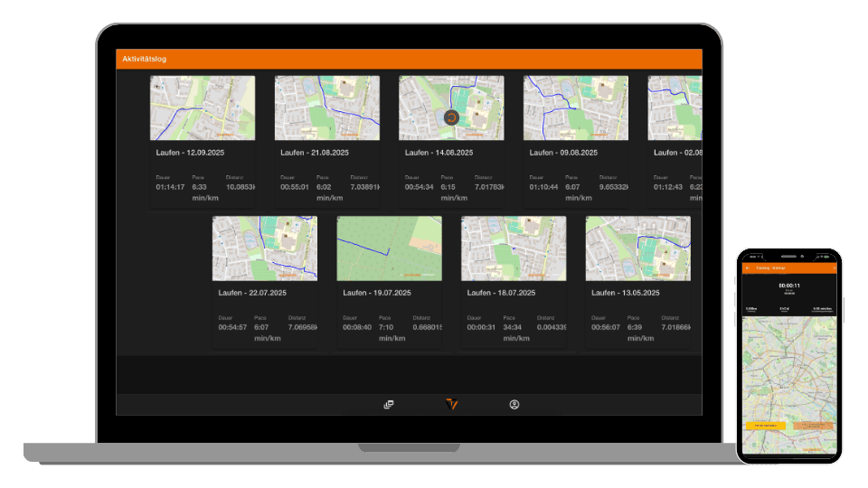Open the map thumbnail for Laufen - 13.05.2025
This screenshot has height=488, width=868.
(638, 249)
